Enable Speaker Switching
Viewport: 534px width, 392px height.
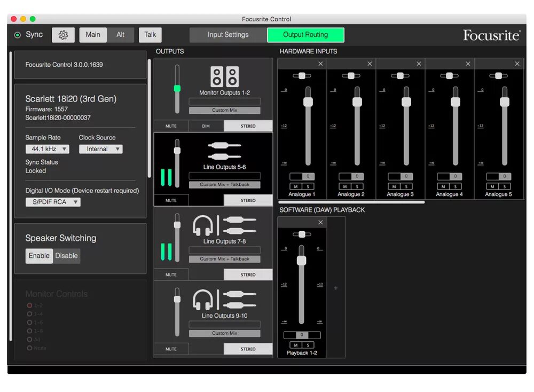[x=39, y=256]
